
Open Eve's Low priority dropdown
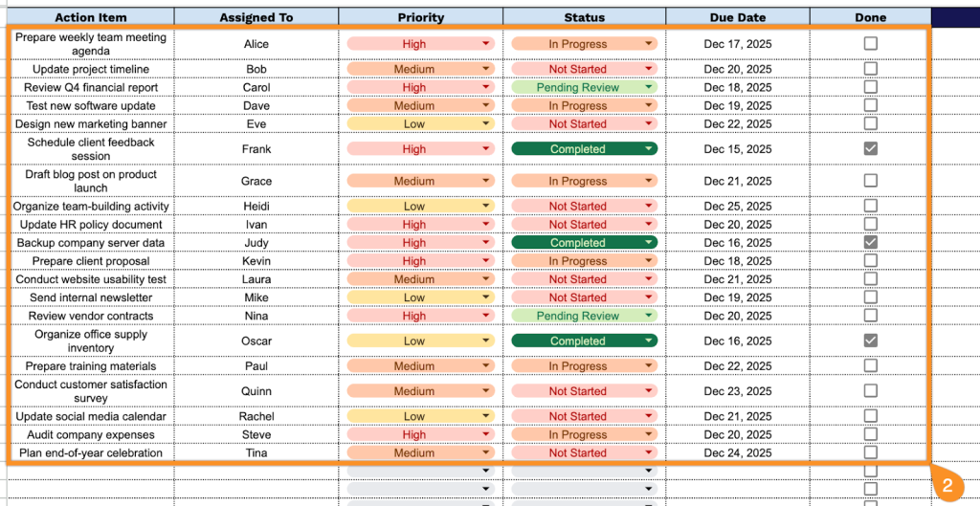click(x=486, y=124)
